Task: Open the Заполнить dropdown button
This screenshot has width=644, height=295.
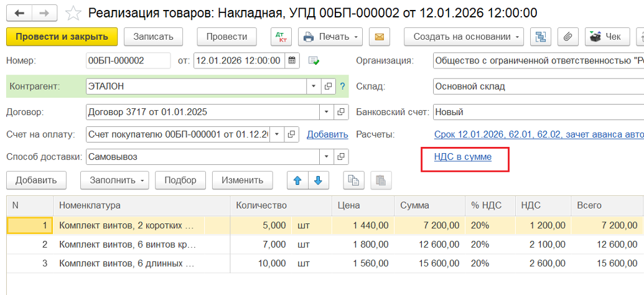Action: coord(114,180)
